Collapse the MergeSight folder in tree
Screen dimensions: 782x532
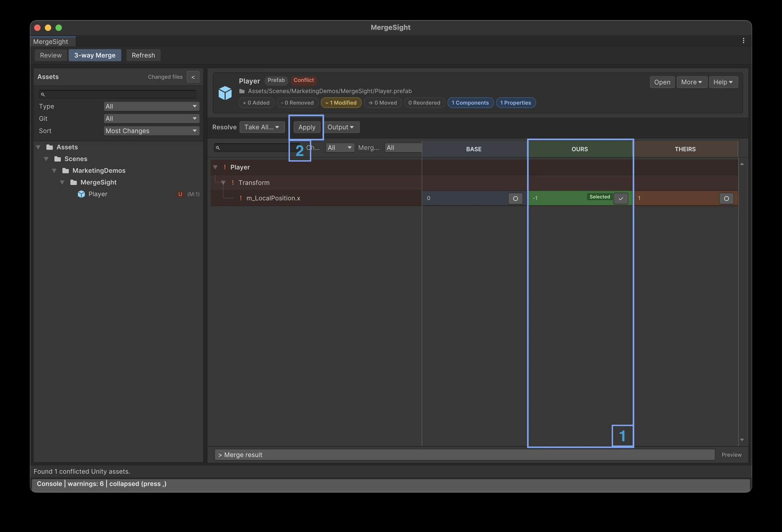pyautogui.click(x=62, y=182)
